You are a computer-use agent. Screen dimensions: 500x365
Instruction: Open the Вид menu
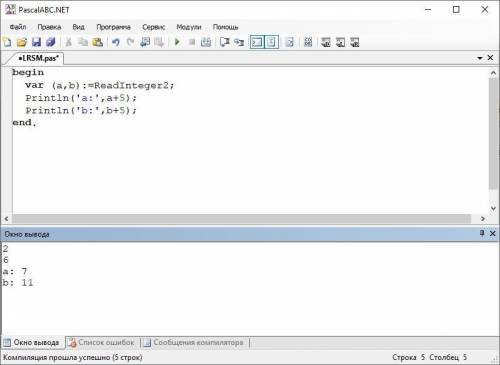(x=78, y=27)
